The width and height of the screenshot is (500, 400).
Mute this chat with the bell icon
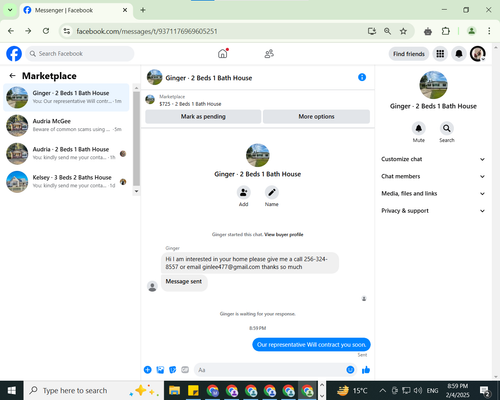[x=419, y=128]
